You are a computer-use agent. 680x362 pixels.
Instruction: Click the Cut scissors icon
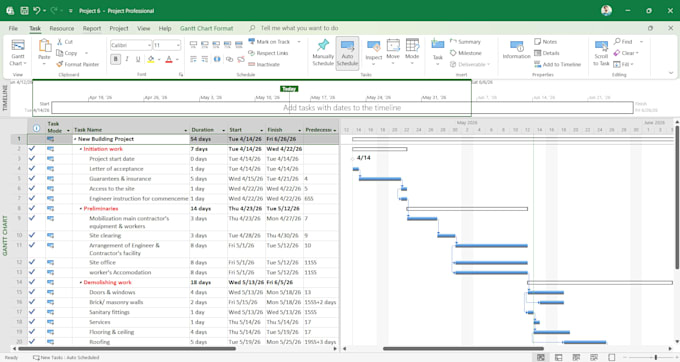60,42
